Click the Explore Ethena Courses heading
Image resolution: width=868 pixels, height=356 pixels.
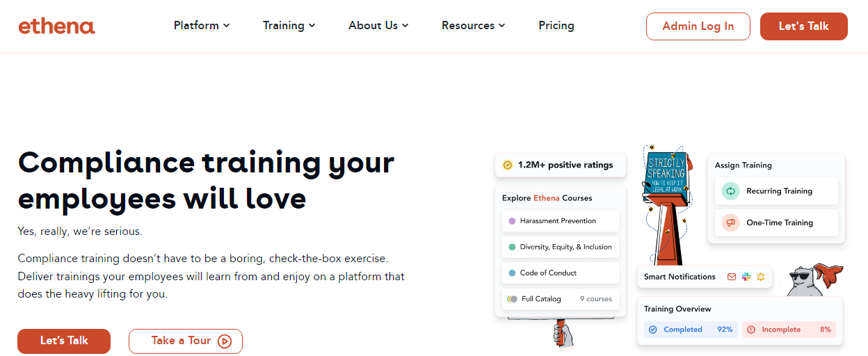(x=547, y=198)
